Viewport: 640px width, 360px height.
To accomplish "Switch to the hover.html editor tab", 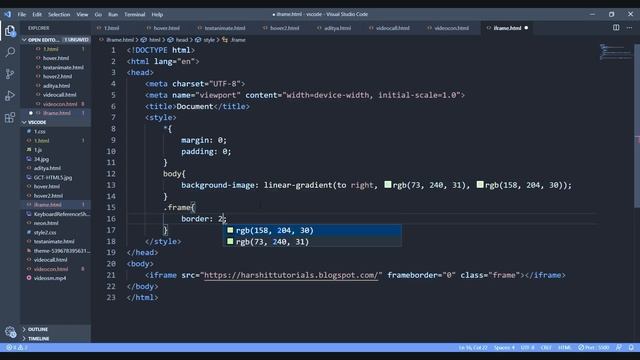I will pos(167,28).
